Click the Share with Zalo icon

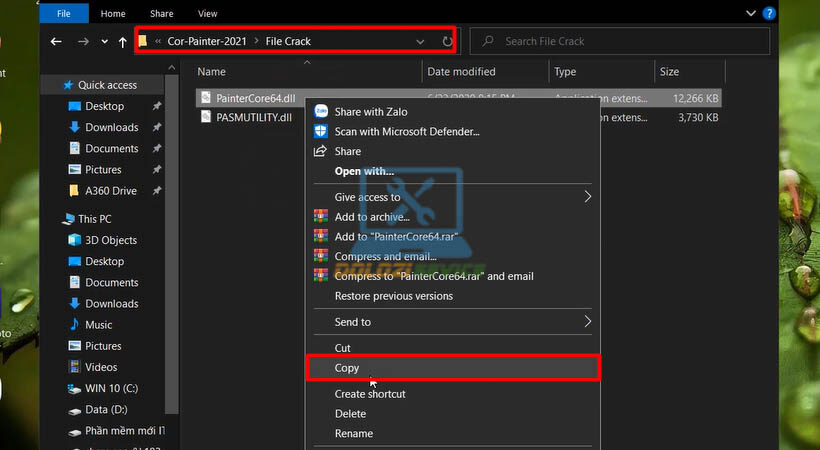pyautogui.click(x=321, y=112)
